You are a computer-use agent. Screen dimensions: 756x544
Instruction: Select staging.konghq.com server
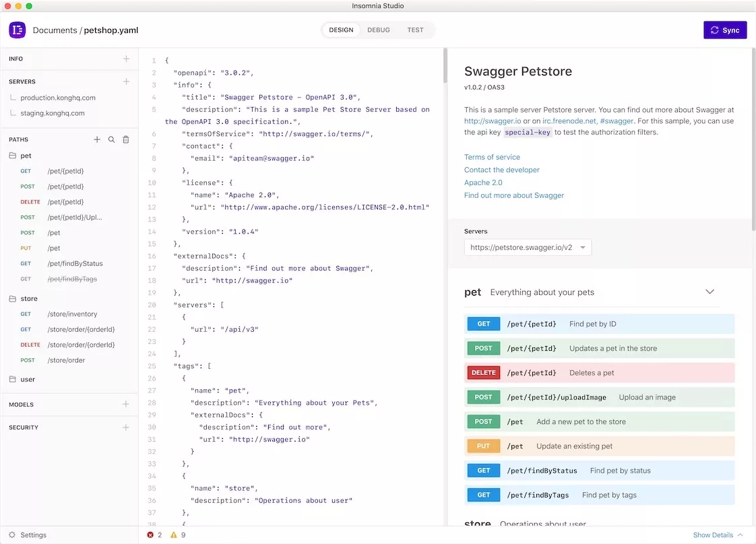click(53, 112)
